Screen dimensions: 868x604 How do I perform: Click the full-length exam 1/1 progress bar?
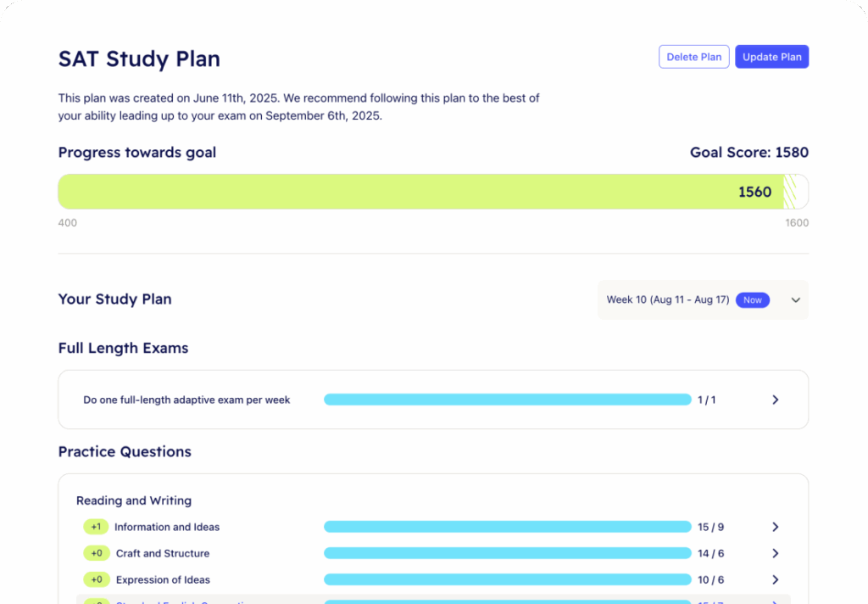(507, 400)
